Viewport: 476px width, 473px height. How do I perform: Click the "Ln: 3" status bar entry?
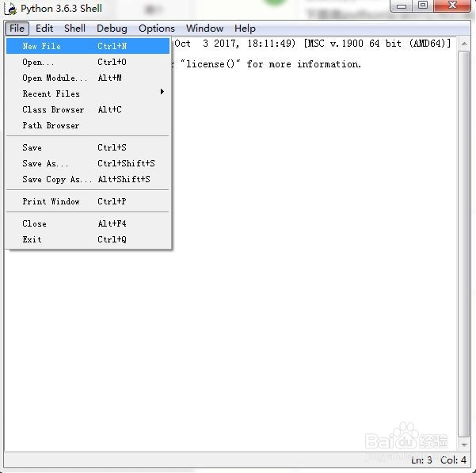tap(421, 460)
